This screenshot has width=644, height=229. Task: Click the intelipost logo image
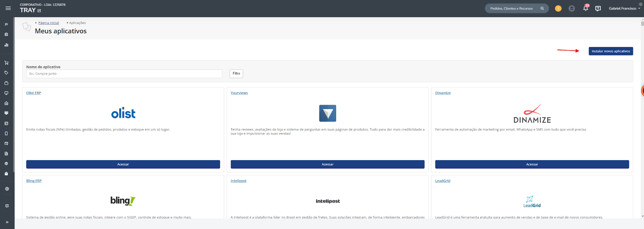pyautogui.click(x=328, y=201)
